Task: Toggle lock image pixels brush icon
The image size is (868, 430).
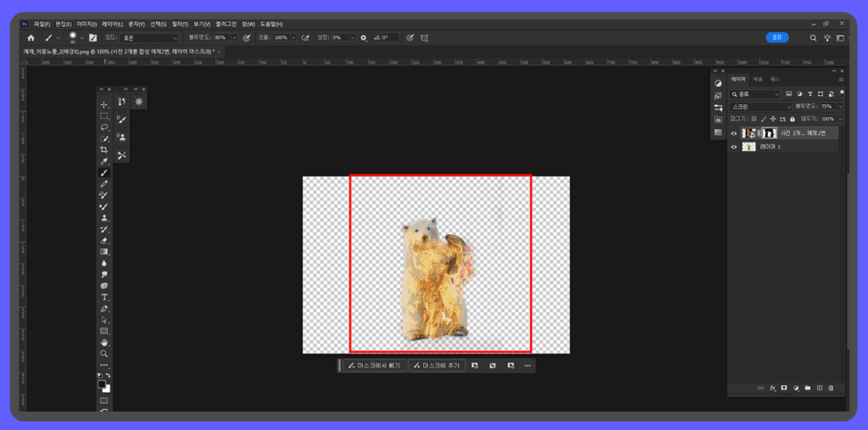Action: tap(763, 119)
